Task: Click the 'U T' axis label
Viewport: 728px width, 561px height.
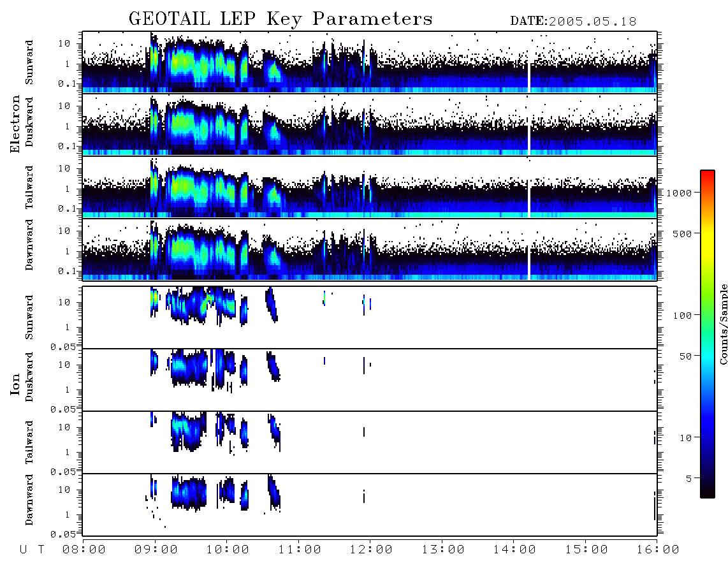Action: tap(32, 550)
